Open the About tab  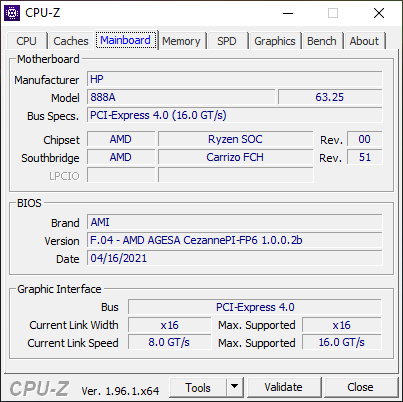pyautogui.click(x=364, y=41)
